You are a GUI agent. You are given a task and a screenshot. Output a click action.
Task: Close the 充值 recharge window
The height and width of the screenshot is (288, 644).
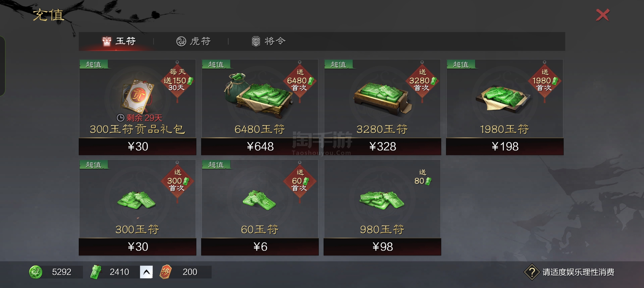tap(602, 15)
